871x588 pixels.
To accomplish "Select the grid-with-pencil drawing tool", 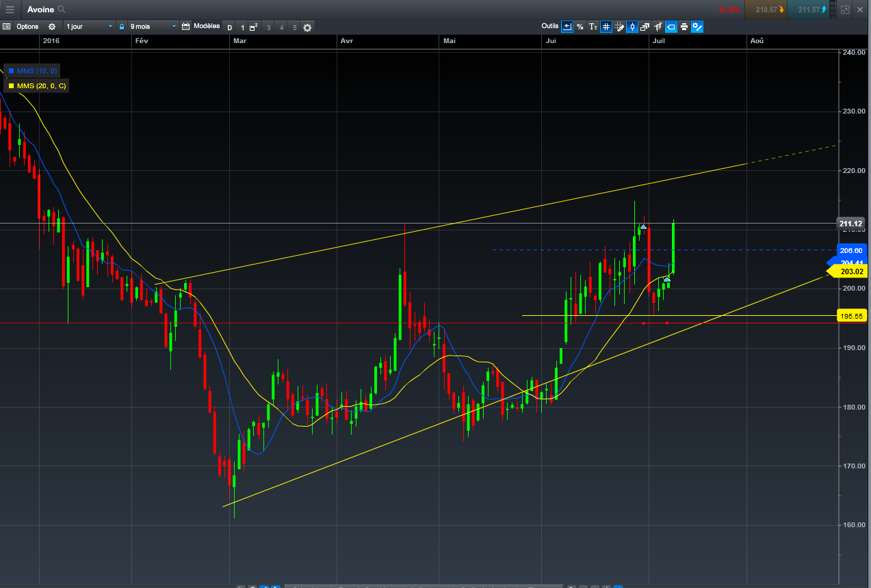I will [619, 27].
